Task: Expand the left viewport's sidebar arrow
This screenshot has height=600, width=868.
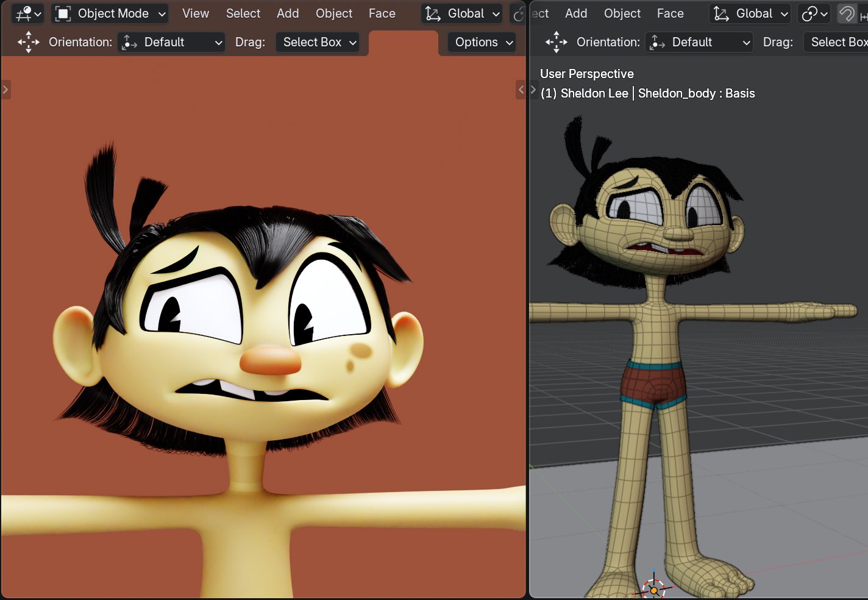Action: pyautogui.click(x=521, y=90)
